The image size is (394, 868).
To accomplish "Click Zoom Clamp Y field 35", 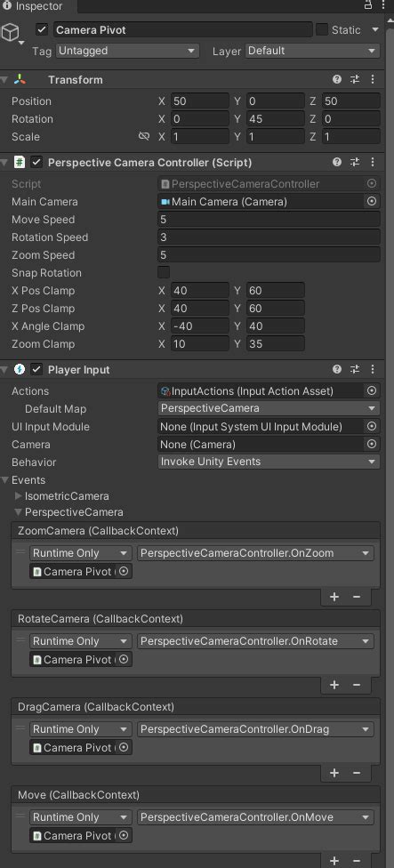I will click(276, 344).
